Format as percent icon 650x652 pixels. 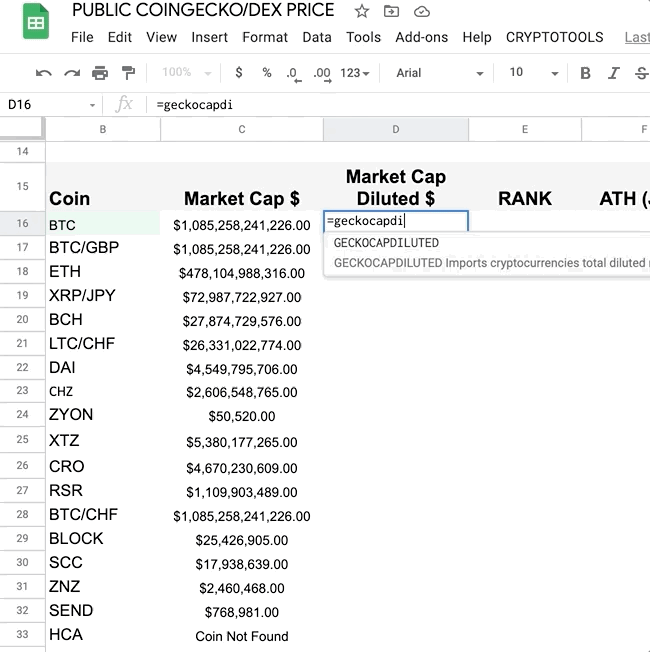tap(267, 73)
